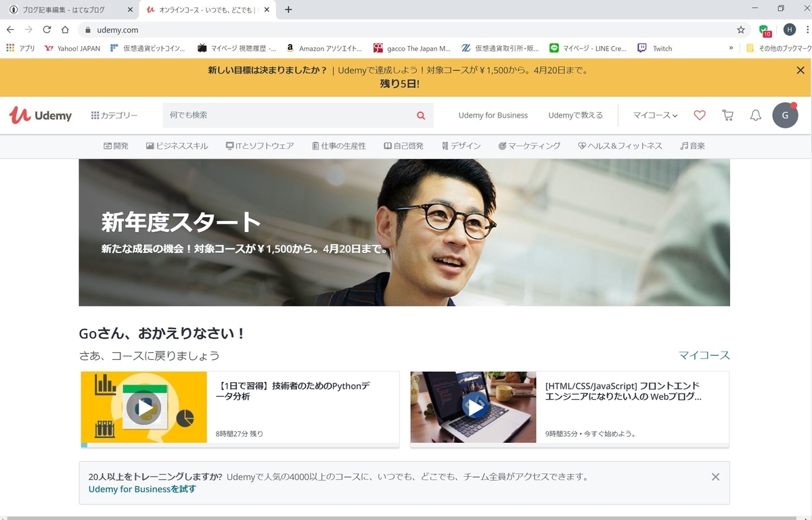Open the teal マイコース link
Viewport: 812px width, 520px height.
click(x=704, y=355)
